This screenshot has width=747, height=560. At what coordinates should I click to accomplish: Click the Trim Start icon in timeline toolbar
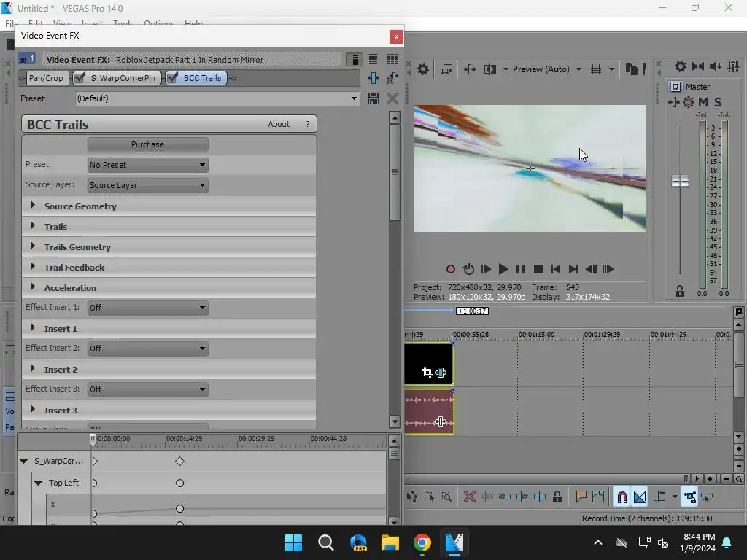[505, 497]
